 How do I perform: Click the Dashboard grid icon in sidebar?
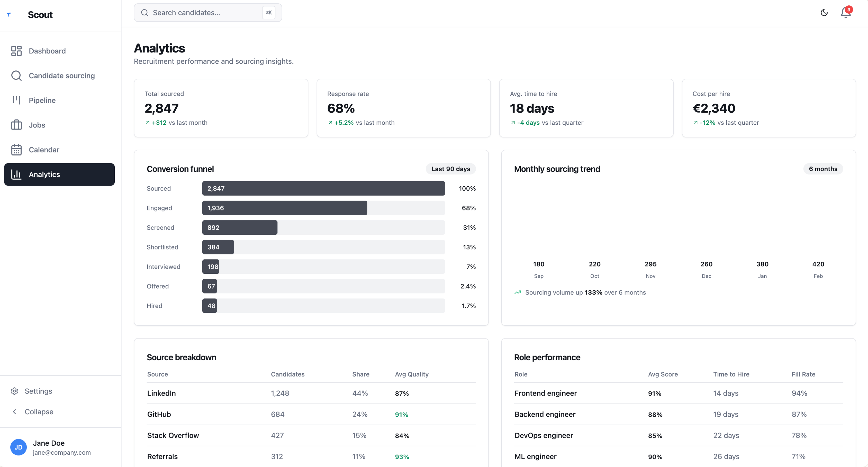coord(16,51)
